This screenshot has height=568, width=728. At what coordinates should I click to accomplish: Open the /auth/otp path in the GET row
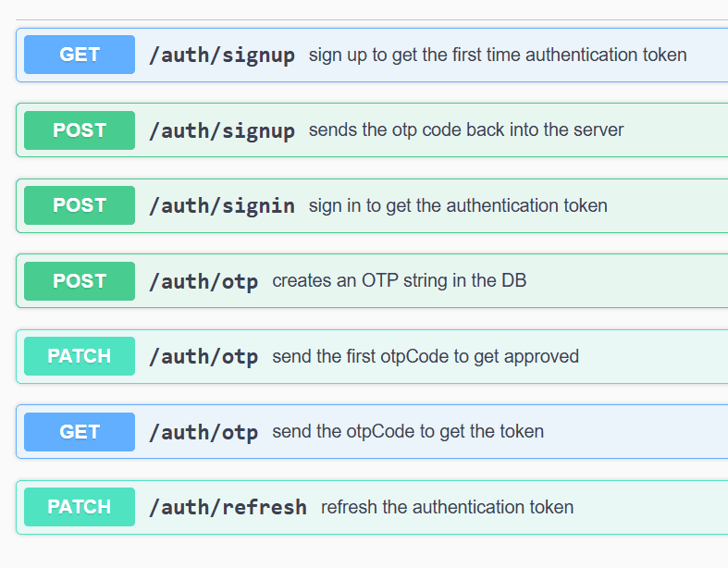pos(204,432)
